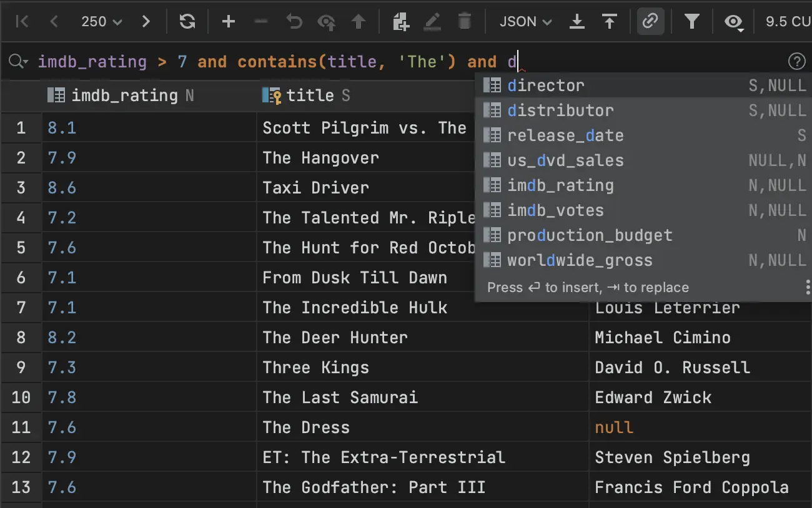Choose release_date suggestion
The height and width of the screenshot is (508, 812).
pyautogui.click(x=643, y=135)
